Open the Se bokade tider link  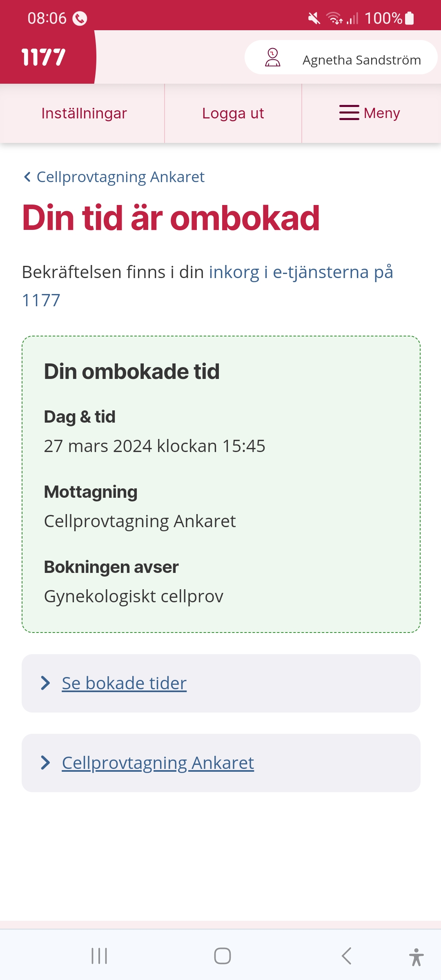pyautogui.click(x=124, y=683)
